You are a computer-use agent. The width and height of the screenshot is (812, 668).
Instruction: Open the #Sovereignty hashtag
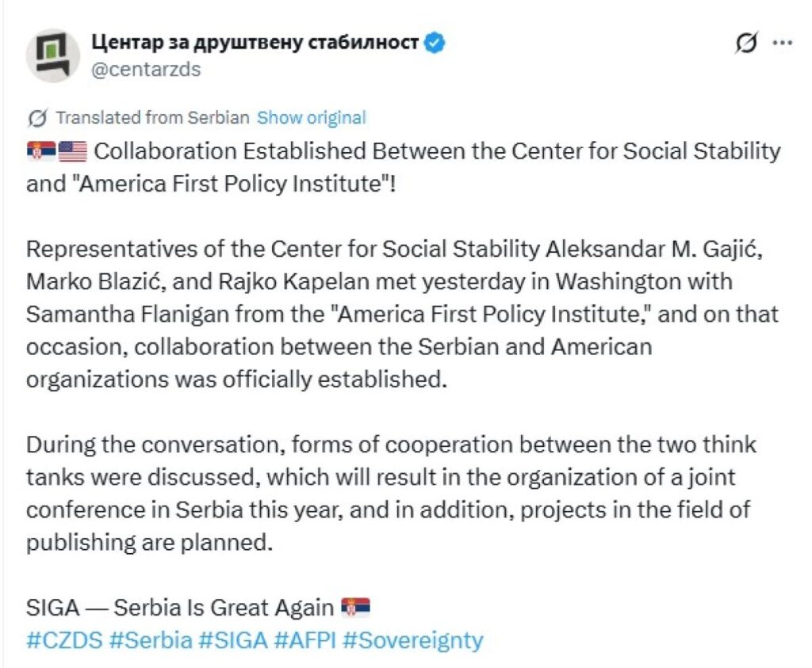(x=412, y=640)
